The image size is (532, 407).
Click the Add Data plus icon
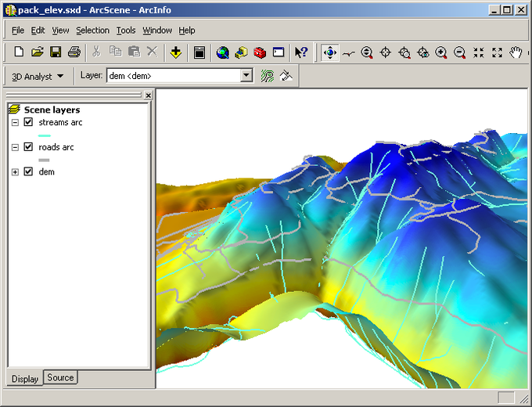click(176, 52)
